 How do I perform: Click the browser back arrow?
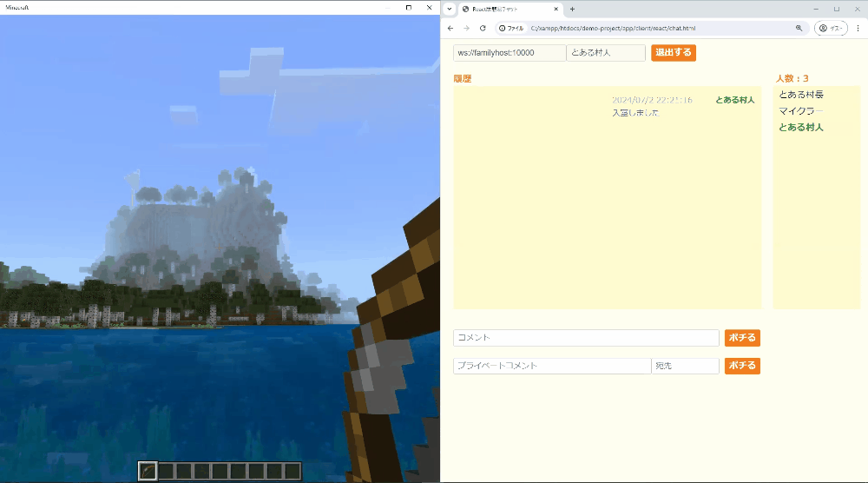pos(450,28)
